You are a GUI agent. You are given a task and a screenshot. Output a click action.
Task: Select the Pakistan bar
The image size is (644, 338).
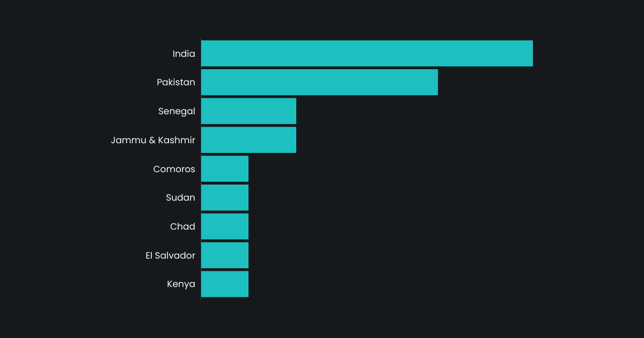pos(319,82)
